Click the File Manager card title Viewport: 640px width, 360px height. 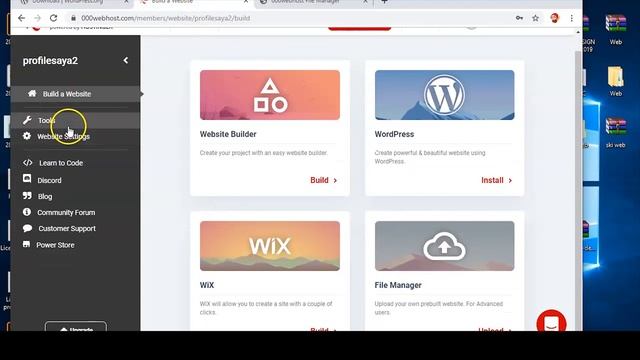398,285
